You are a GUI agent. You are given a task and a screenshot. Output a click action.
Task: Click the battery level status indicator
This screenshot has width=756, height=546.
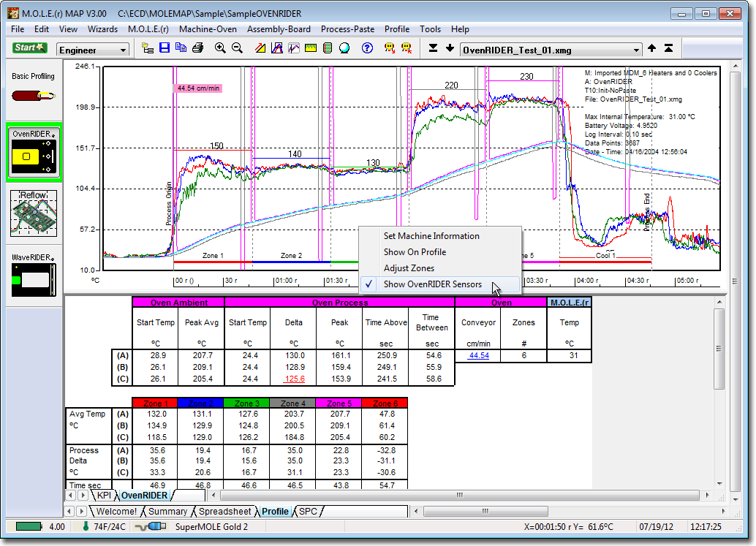click(29, 526)
